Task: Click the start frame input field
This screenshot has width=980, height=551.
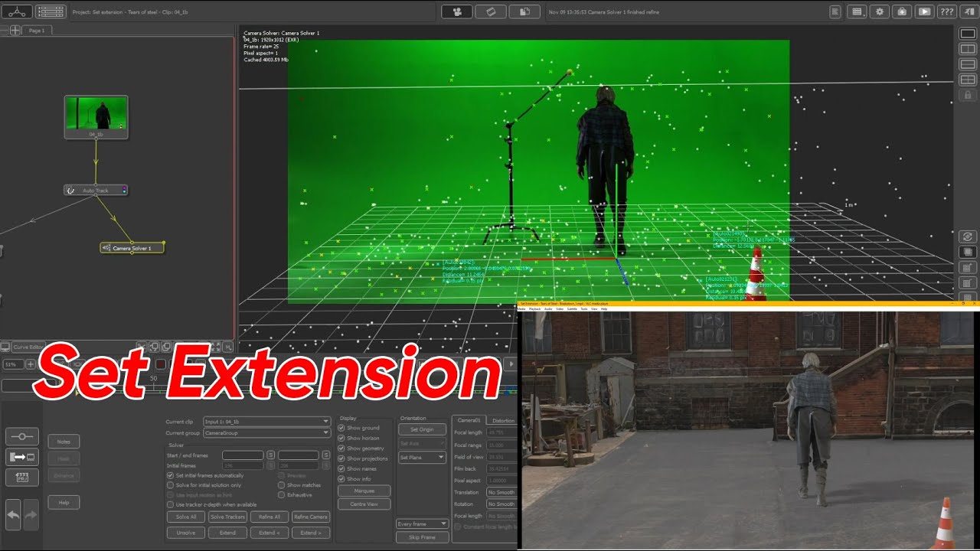Action: [243, 455]
